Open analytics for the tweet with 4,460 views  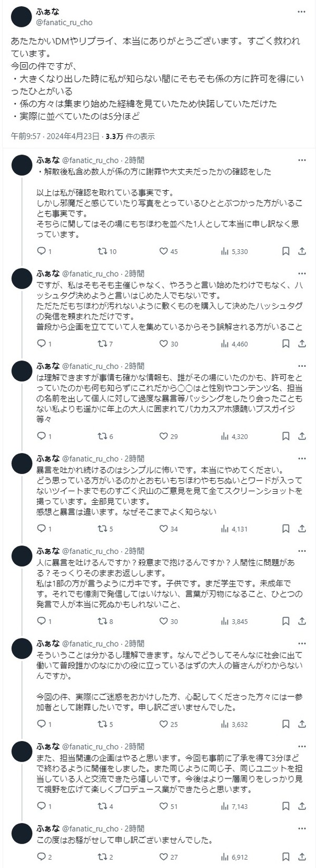tap(225, 344)
